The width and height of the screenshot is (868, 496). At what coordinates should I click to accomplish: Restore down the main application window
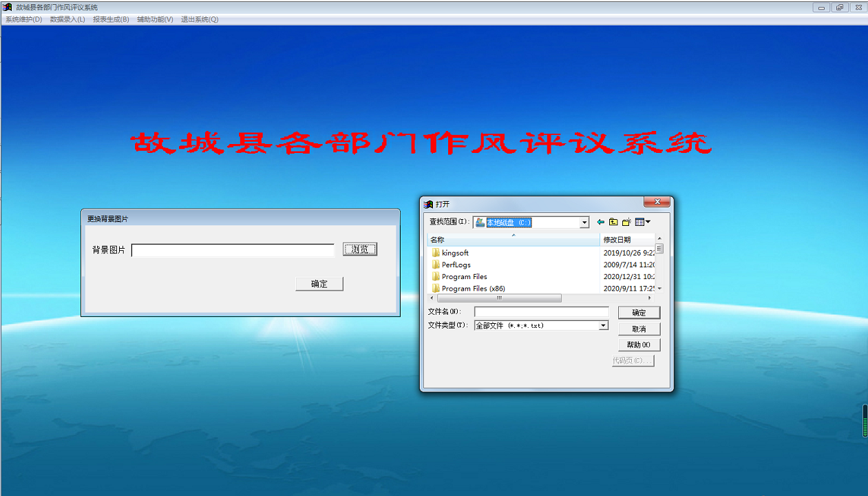click(839, 8)
